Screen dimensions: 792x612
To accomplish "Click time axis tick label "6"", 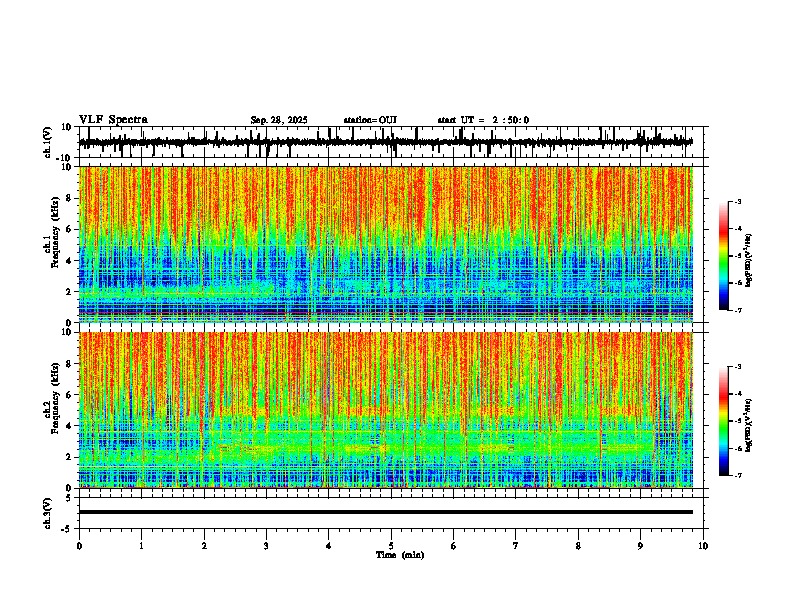I will pyautogui.click(x=454, y=546).
